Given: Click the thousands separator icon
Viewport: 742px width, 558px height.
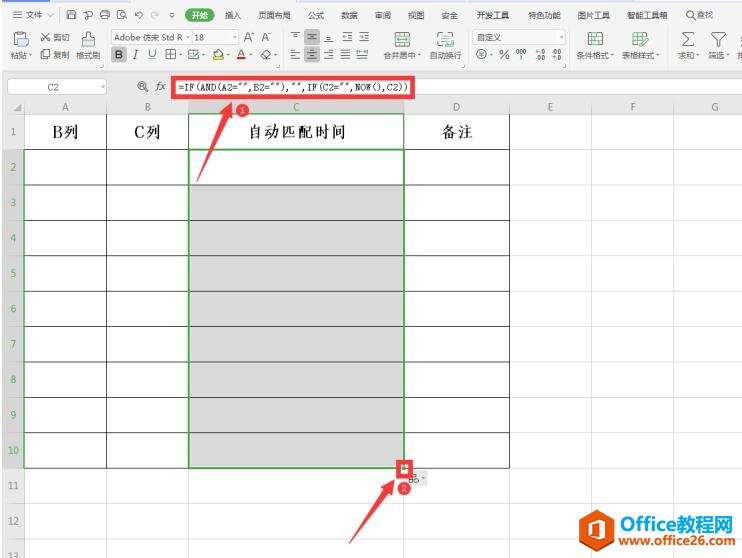Looking at the screenshot, I should [521, 54].
